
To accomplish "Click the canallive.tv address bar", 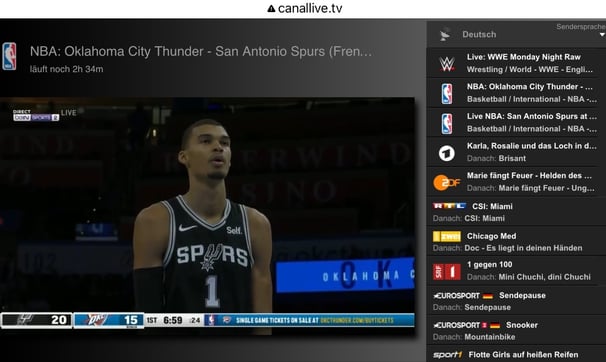I will [x=304, y=8].
